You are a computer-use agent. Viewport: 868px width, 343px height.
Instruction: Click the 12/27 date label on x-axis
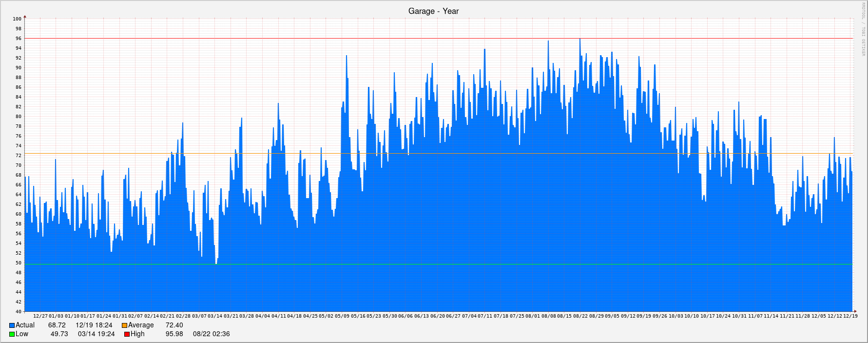[x=40, y=316]
